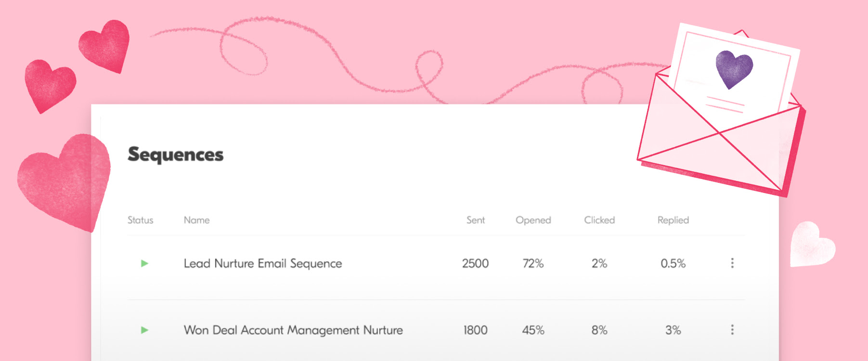Image resolution: width=868 pixels, height=361 pixels.
Task: Sort by the Replied column header
Action: [x=673, y=220]
